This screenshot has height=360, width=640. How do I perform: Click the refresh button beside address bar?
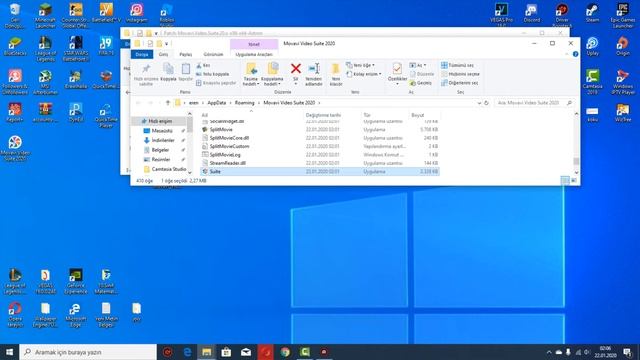point(486,103)
